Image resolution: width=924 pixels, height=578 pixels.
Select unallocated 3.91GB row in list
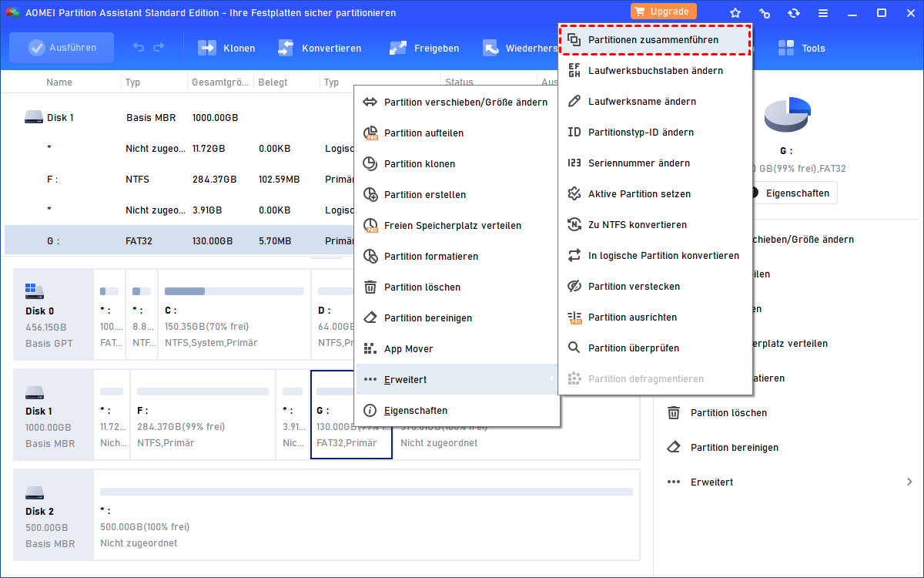pyautogui.click(x=179, y=210)
